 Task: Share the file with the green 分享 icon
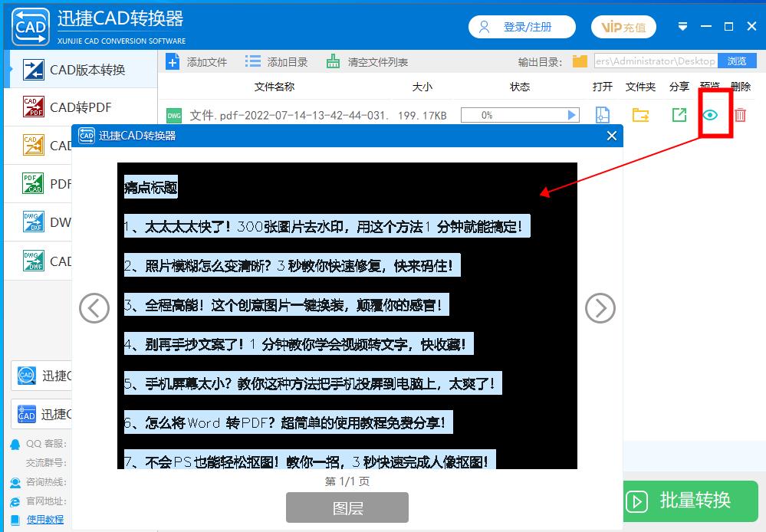pyautogui.click(x=678, y=113)
